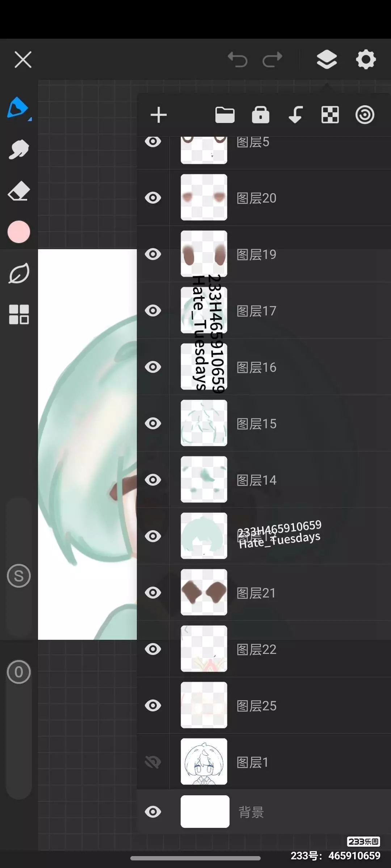
Task: Lock the selected layer
Action: [x=261, y=115]
